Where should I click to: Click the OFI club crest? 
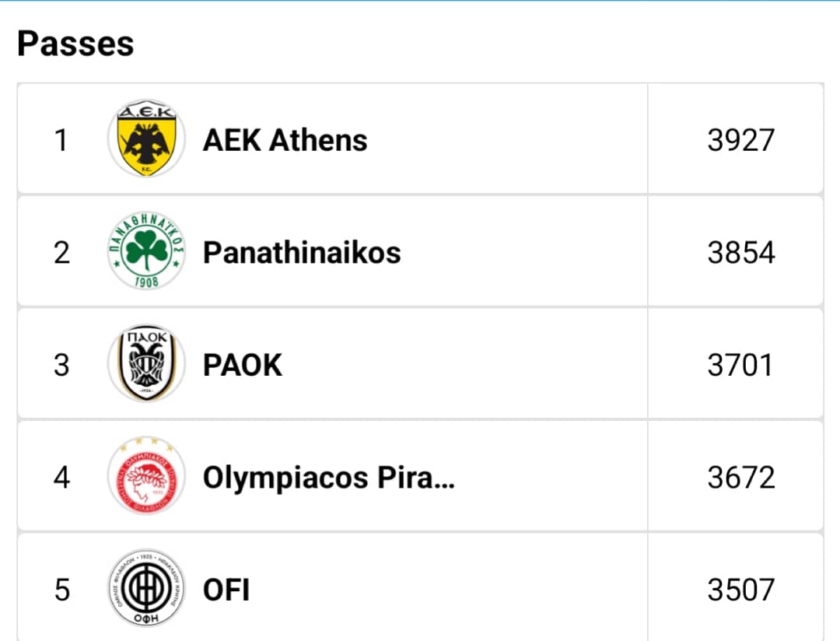click(x=146, y=588)
